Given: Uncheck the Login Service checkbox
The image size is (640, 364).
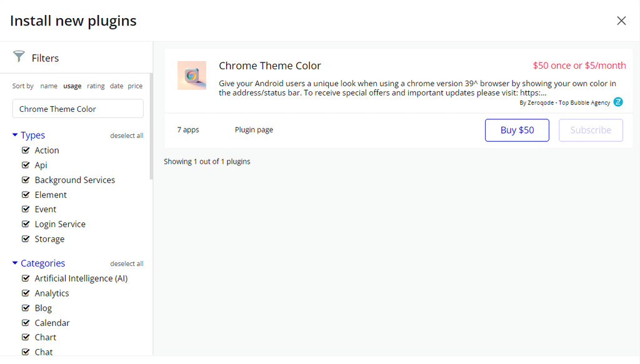Looking at the screenshot, I should [x=25, y=224].
